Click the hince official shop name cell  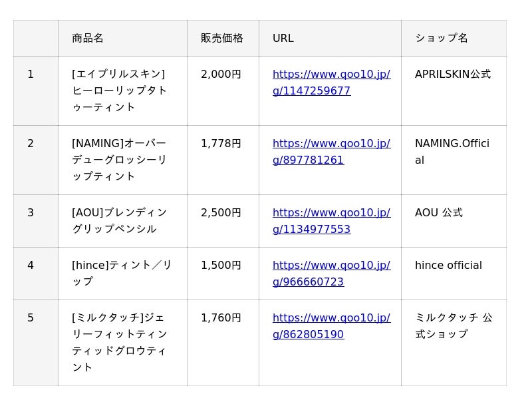point(448,266)
